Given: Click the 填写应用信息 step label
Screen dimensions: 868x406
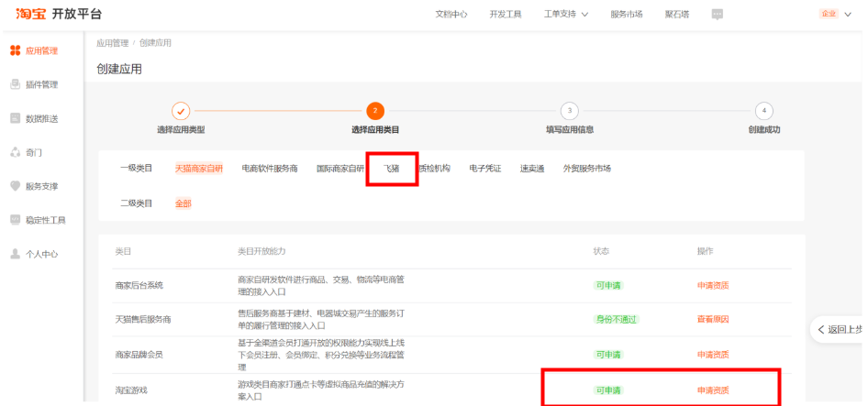Looking at the screenshot, I should [570, 130].
